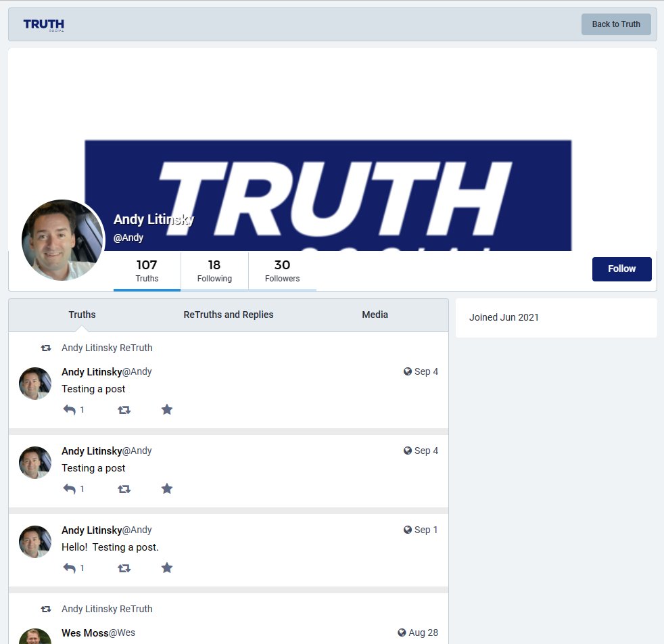Reply to 'Hello! Testing a post.'

pos(70,568)
